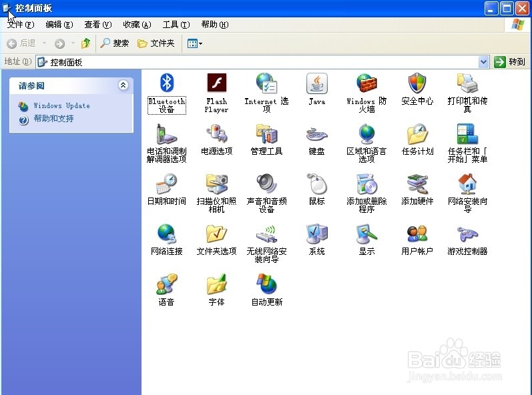This screenshot has width=532, height=395.
Task: Click the 后退 back button
Action: pyautogui.click(x=21, y=43)
